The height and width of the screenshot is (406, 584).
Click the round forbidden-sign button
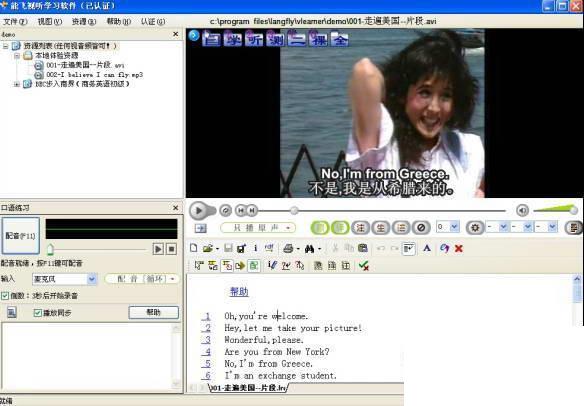pos(421,228)
